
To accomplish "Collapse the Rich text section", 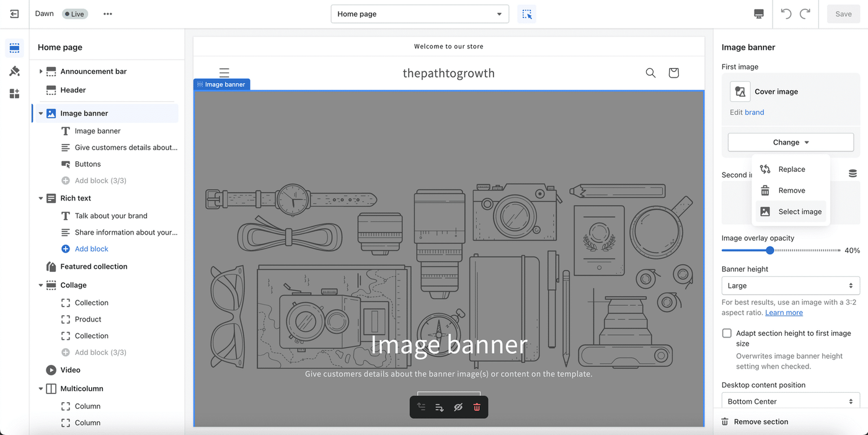I will point(41,199).
